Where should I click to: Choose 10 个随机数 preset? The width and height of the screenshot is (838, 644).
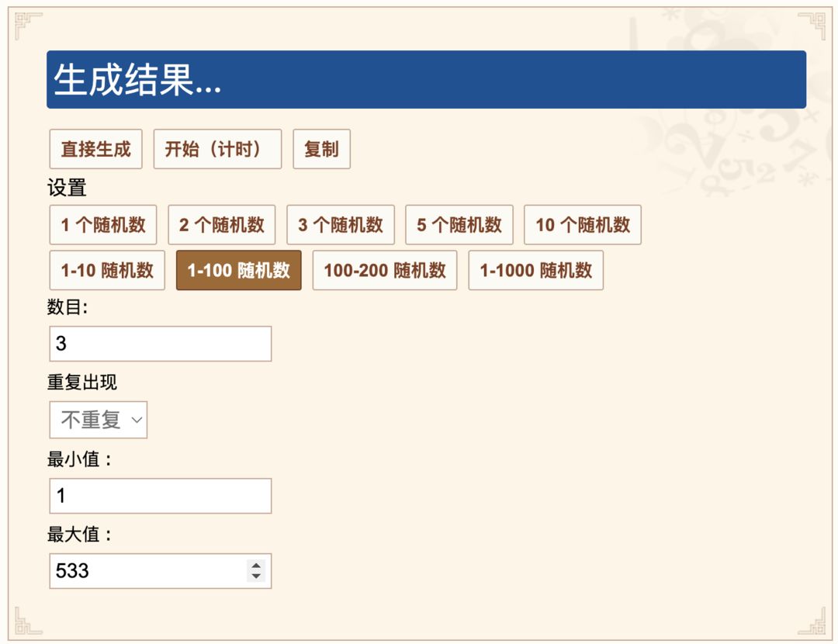coord(583,224)
